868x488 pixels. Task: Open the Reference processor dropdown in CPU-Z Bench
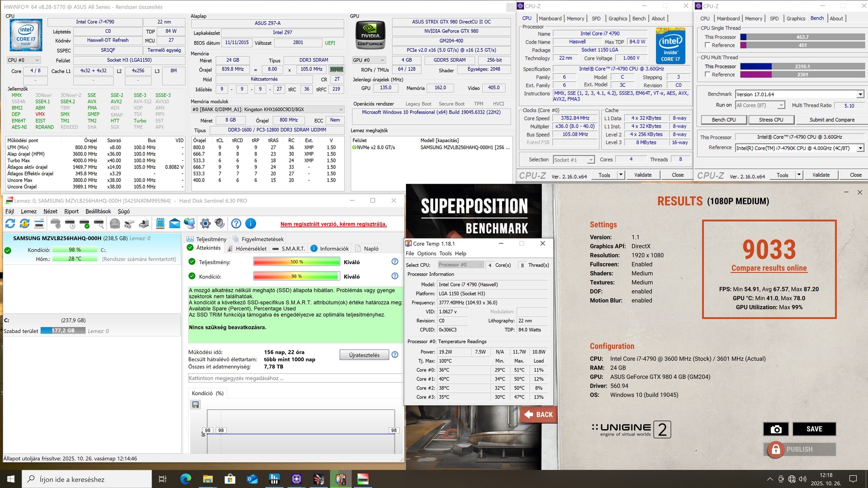[x=859, y=148]
